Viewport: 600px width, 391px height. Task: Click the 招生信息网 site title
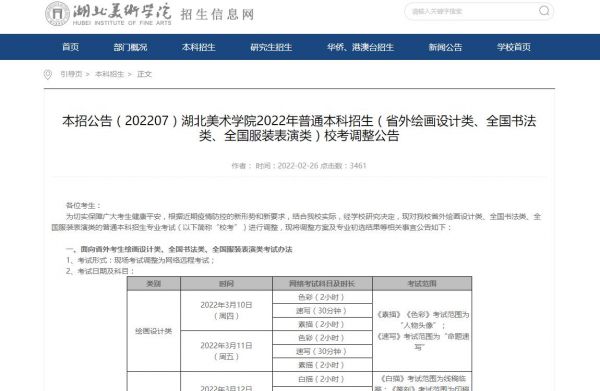click(x=217, y=15)
